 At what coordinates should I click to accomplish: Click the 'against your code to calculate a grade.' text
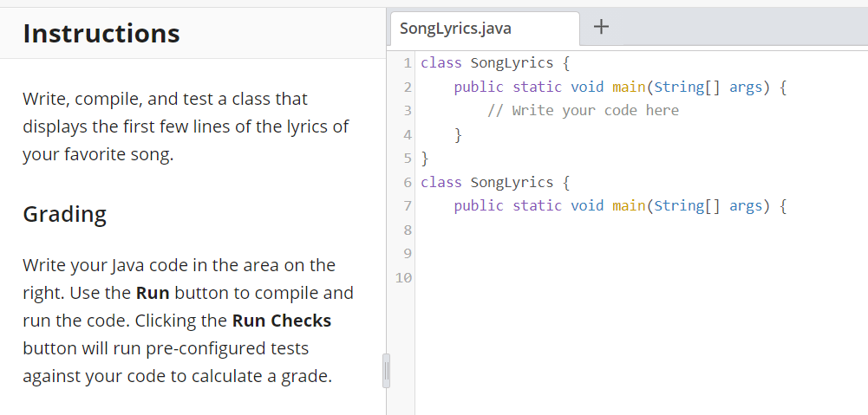pos(177,376)
